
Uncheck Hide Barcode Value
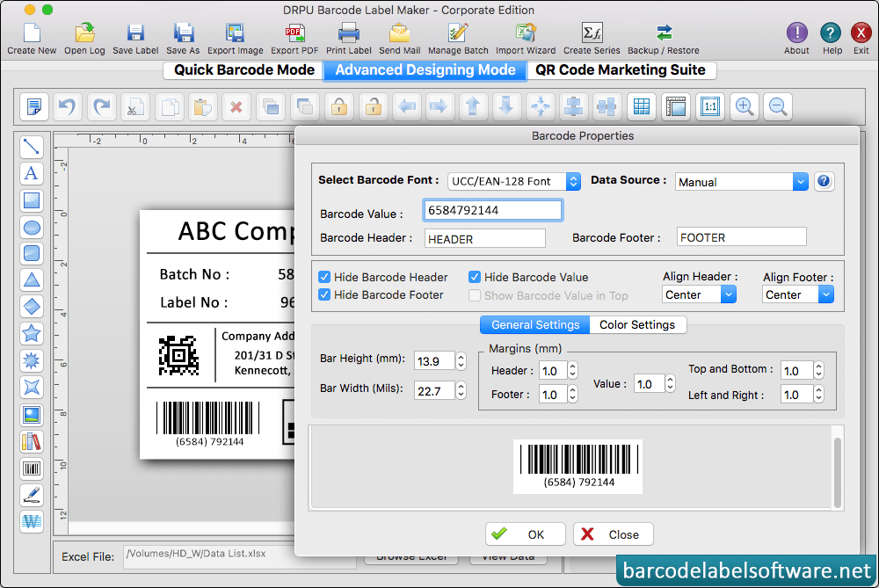tap(475, 277)
